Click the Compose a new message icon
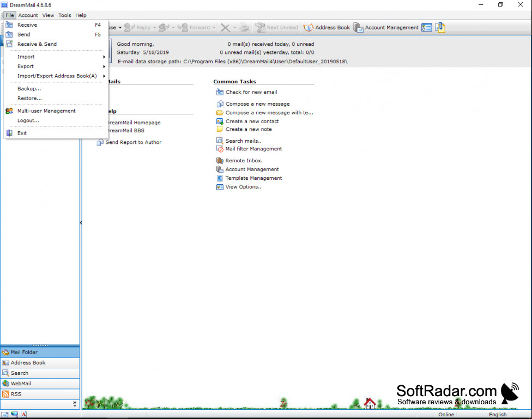 (x=220, y=104)
